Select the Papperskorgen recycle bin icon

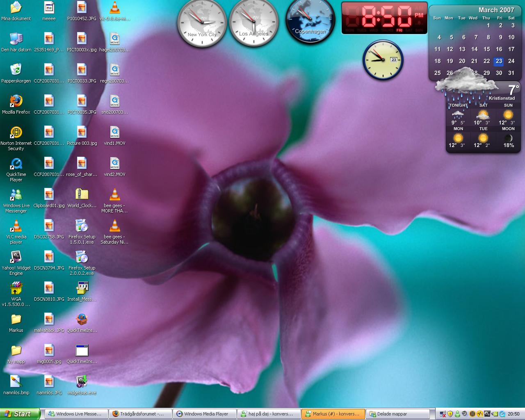(16, 70)
